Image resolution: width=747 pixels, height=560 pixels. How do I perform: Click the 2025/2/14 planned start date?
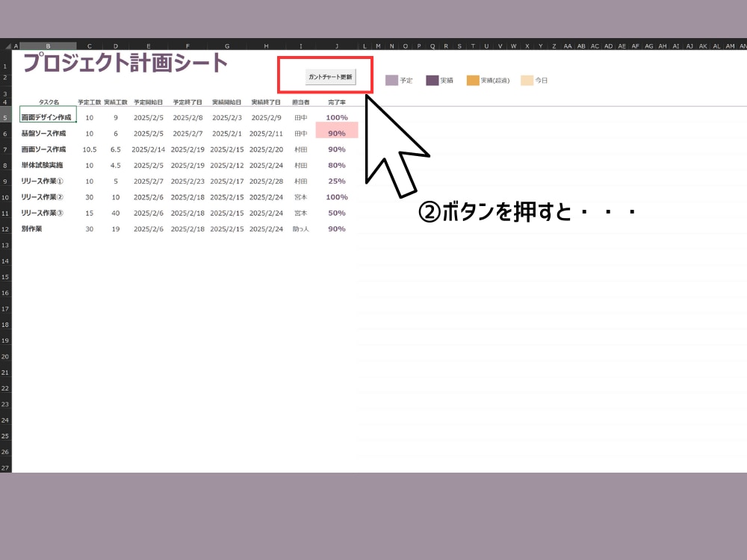click(x=148, y=149)
